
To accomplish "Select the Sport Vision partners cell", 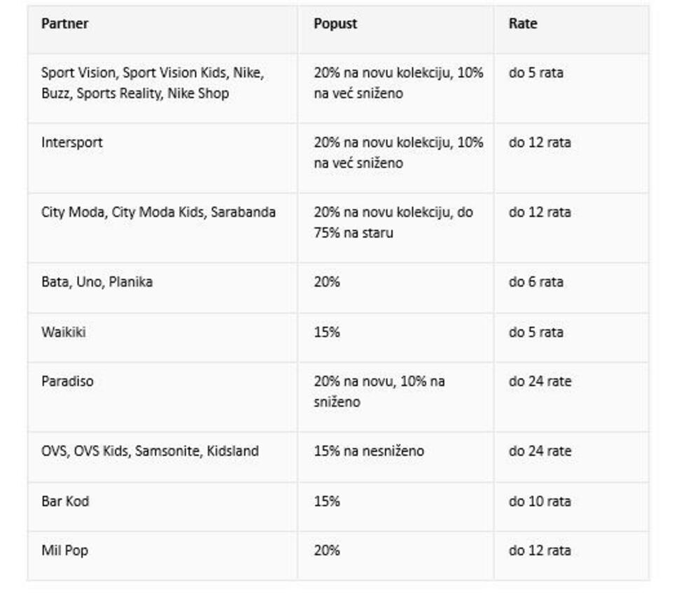I will point(152,83).
